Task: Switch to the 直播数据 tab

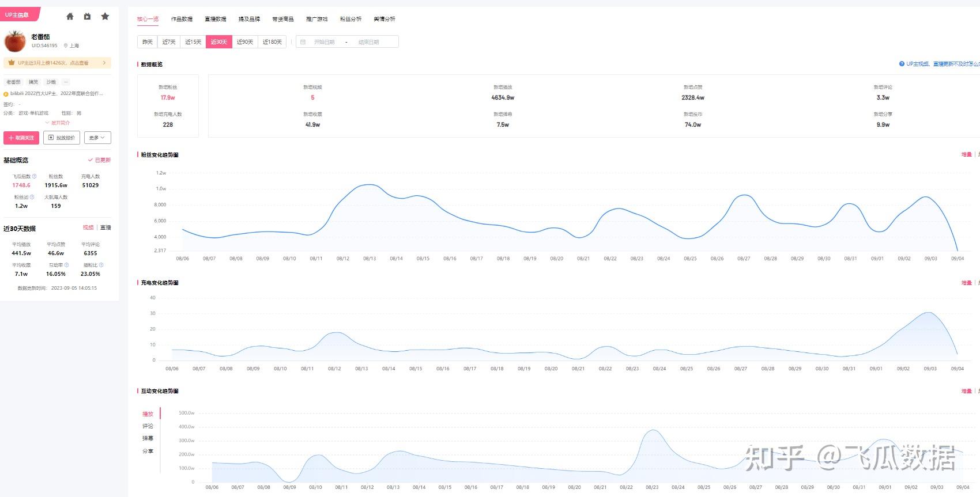Action: click(x=216, y=19)
